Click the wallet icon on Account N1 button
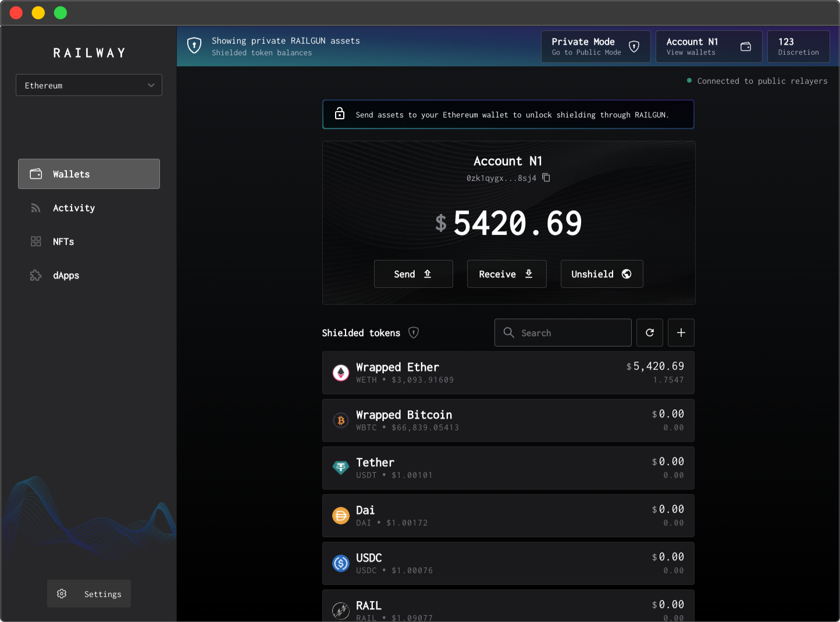 (745, 47)
